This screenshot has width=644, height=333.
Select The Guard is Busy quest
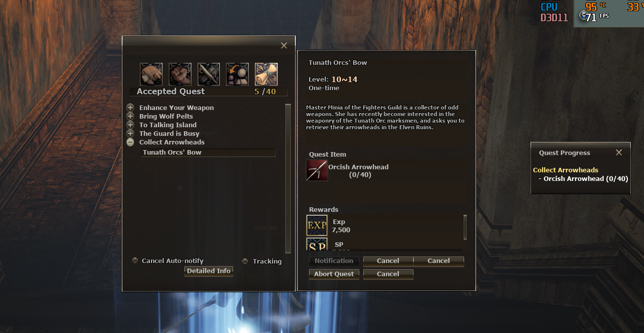tap(169, 133)
